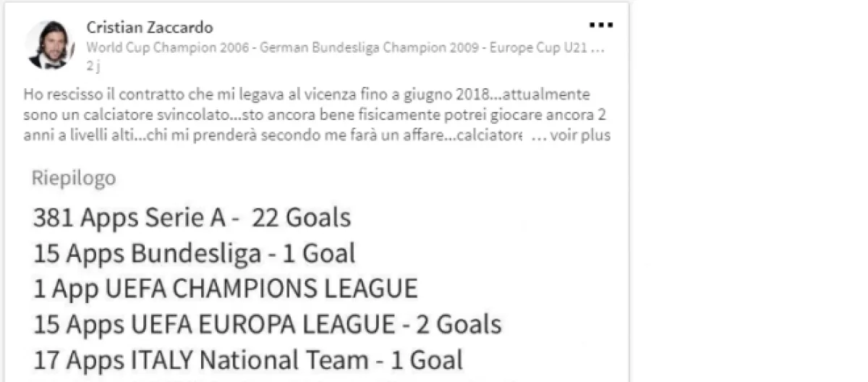Click Cristian Zaccardo's profile photo
868x382 pixels.
49,44
